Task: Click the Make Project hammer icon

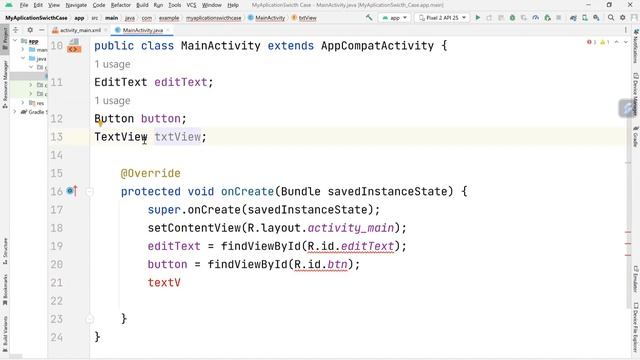Action: click(x=369, y=18)
